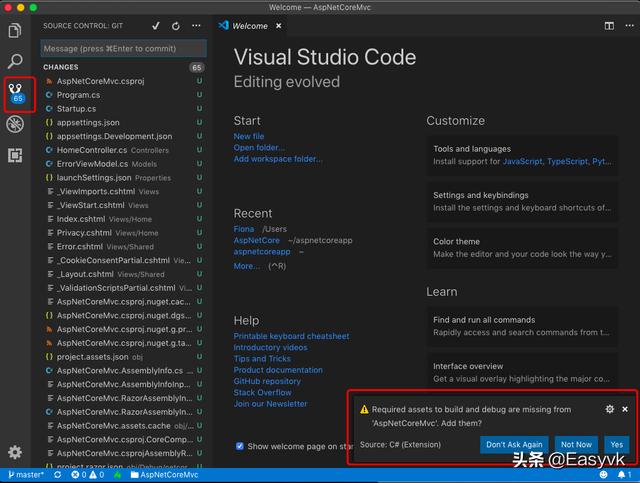Select AspNetCoreMvc.csproj in changes list

pos(123,81)
